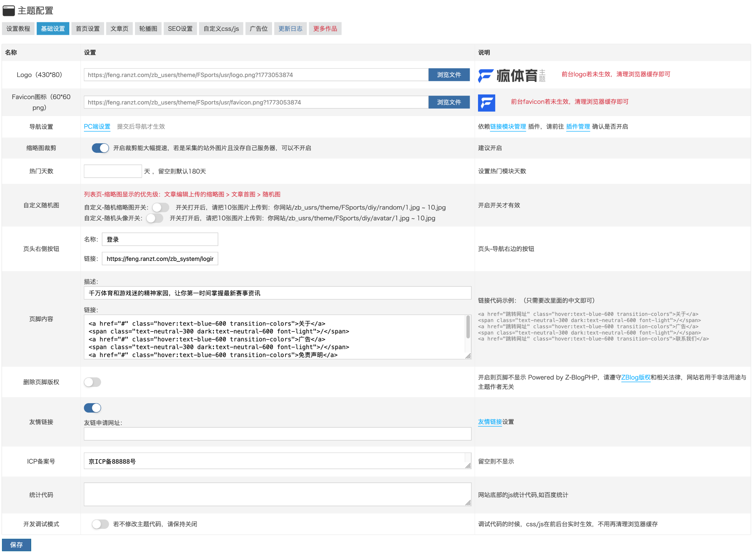This screenshot has width=755, height=560.
Task: Open the 自定义css/js tab
Action: (221, 29)
